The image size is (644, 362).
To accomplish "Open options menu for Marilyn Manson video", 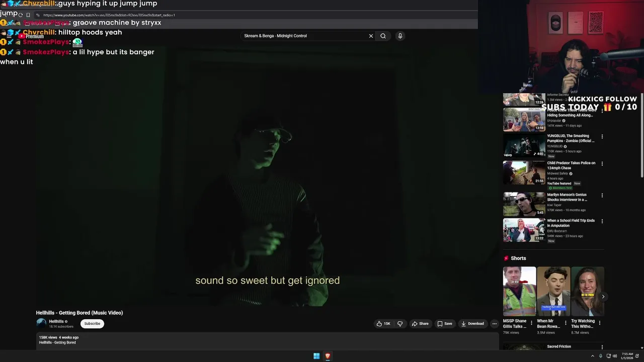I will click(x=602, y=195).
